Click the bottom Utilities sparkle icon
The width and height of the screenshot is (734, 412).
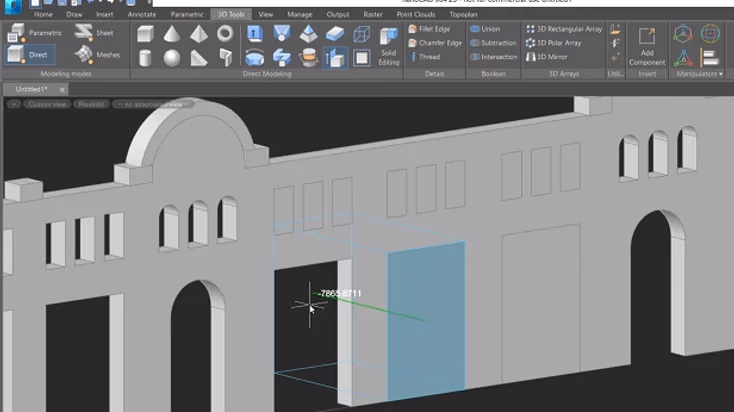[x=615, y=58]
